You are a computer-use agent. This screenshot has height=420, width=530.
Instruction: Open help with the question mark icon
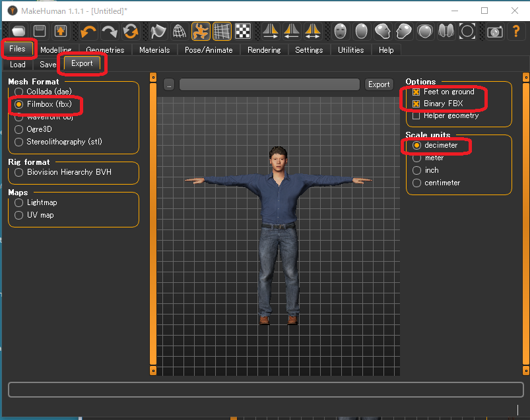coord(515,31)
